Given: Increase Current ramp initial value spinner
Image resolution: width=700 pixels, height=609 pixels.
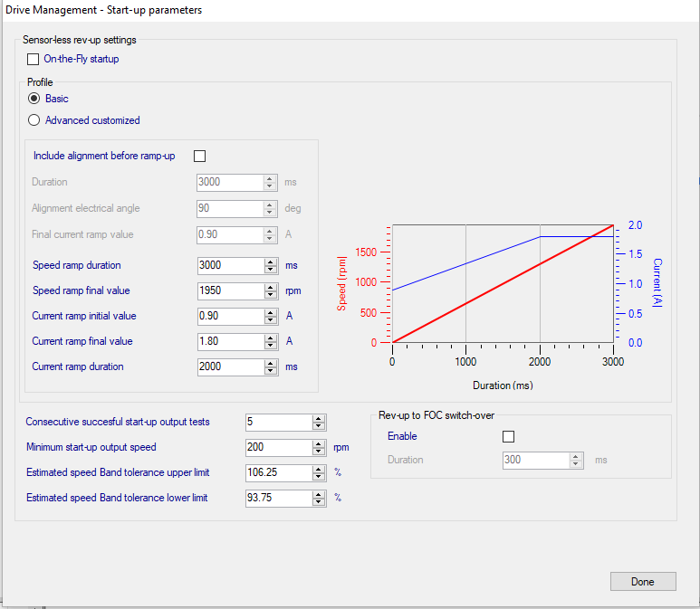Looking at the screenshot, I should pos(271,313).
